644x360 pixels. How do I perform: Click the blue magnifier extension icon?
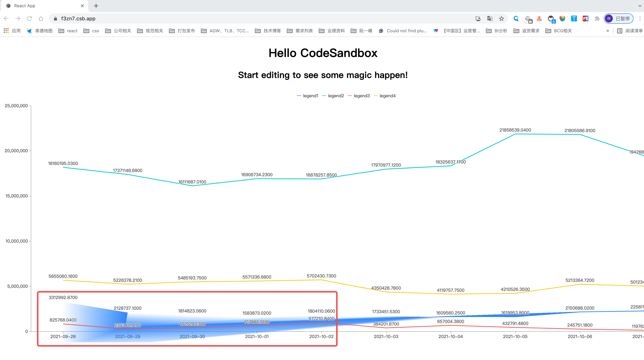[x=516, y=19]
